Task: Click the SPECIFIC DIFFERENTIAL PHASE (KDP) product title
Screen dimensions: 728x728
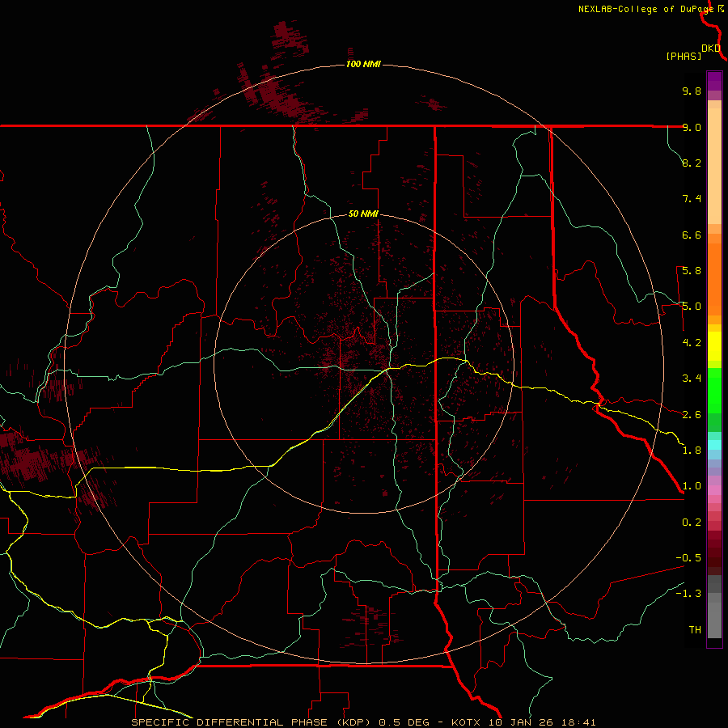Action: [252, 722]
